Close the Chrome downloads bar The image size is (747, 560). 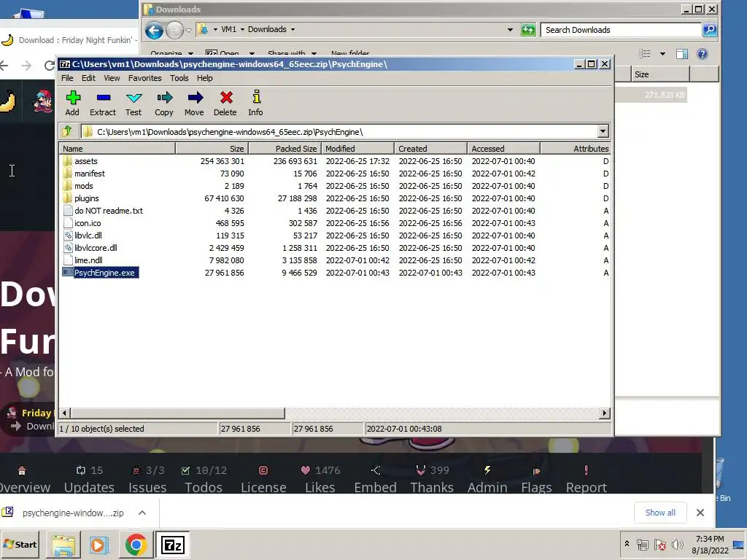coord(700,513)
